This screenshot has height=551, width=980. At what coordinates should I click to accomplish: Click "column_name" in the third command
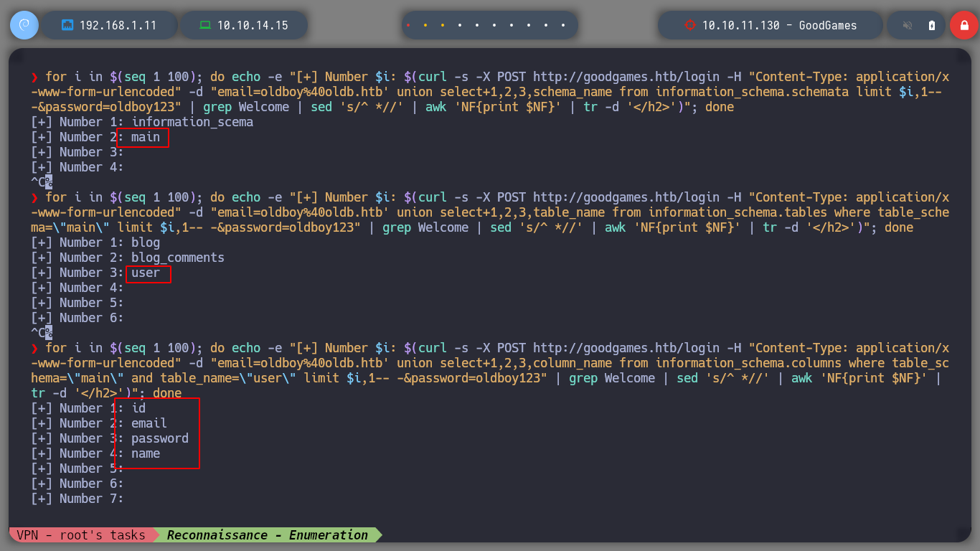(573, 363)
